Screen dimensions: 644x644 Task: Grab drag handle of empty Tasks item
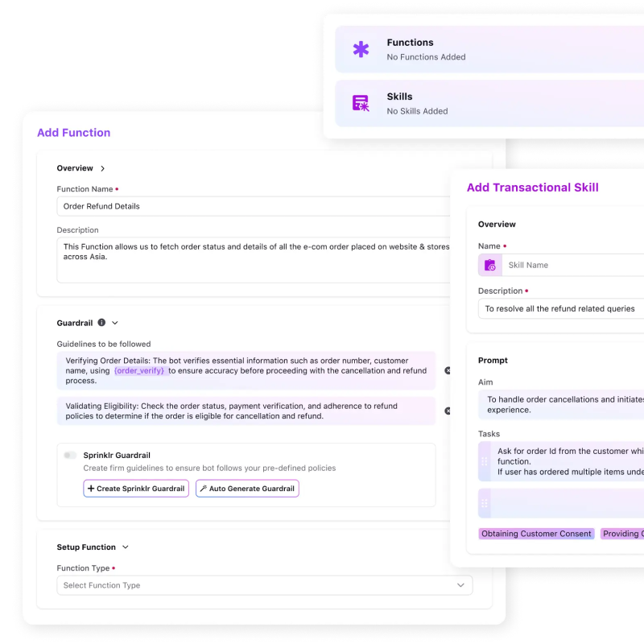pyautogui.click(x=484, y=503)
